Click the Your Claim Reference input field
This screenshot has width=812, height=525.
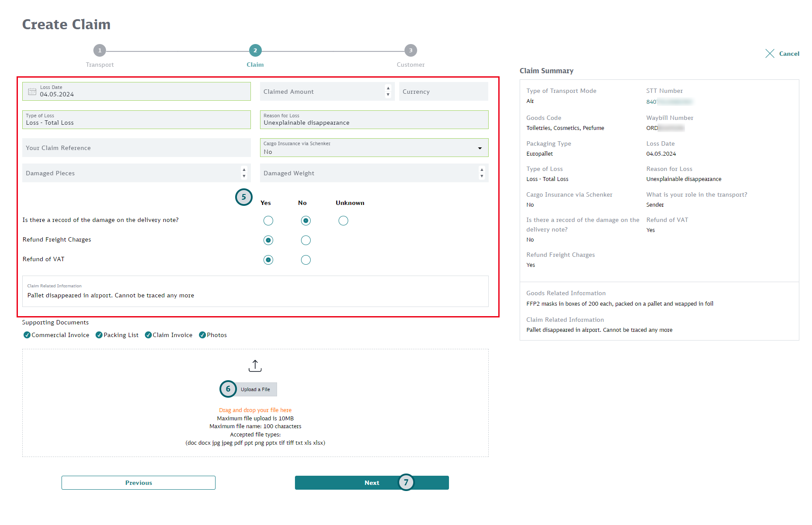click(136, 147)
